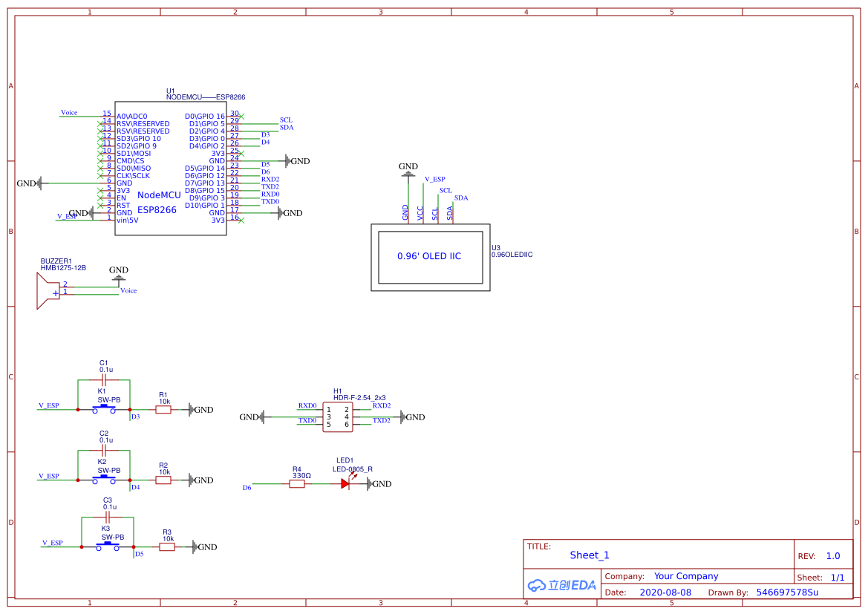This screenshot has height=614, width=868.
Task: Select capacitor C1 symbol
Action: coord(104,380)
